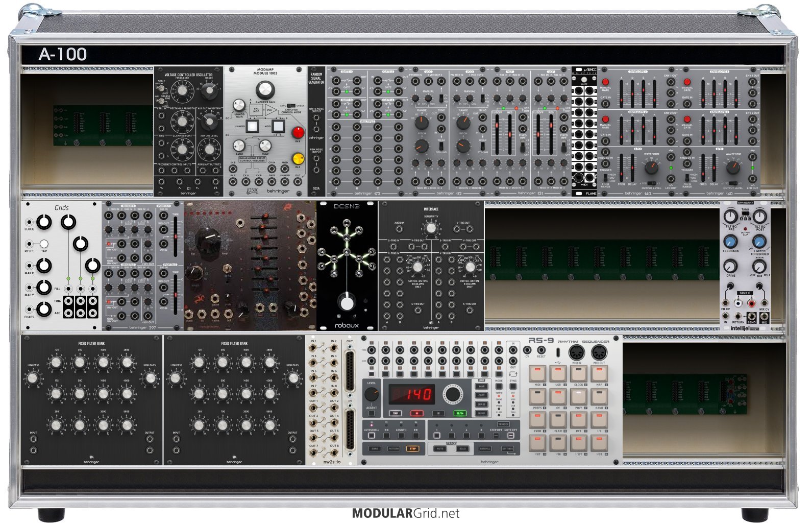Click the Grids CHAOS knob
Viewport: 812px width, 524px height.
[x=44, y=309]
